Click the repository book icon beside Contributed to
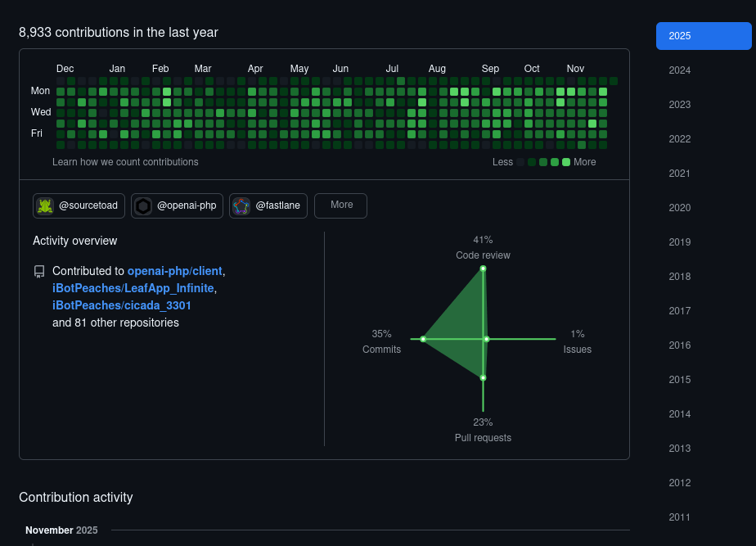756x546 pixels. [x=39, y=271]
